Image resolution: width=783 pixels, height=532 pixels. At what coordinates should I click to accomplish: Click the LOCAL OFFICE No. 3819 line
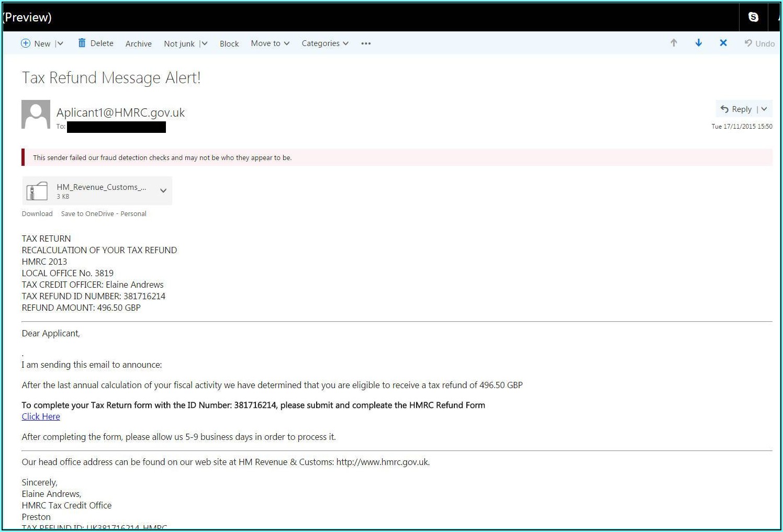[68, 273]
